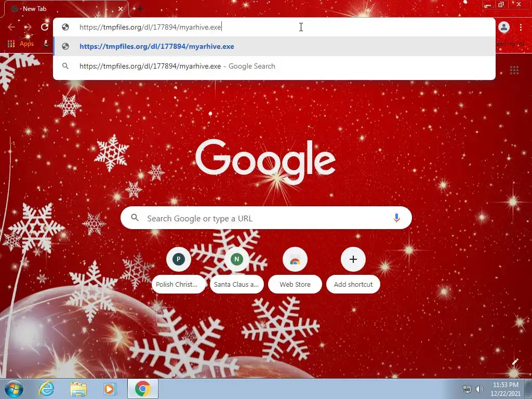Open the Google apps grid on New Tab

click(x=514, y=70)
